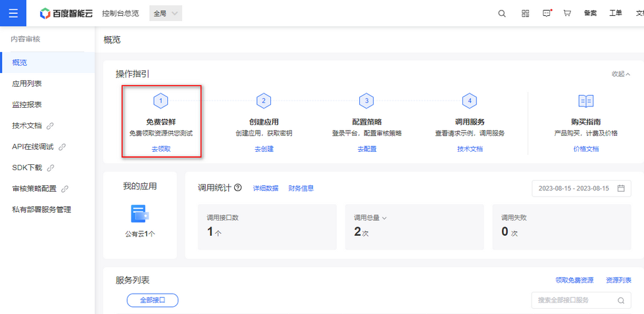
Task: Click the help icon beside 调用统计
Action: (x=238, y=188)
